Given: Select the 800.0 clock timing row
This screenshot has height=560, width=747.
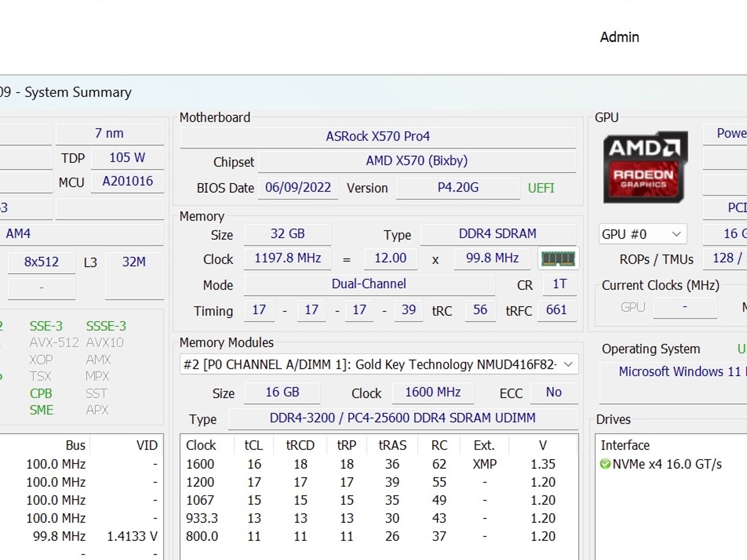Looking at the screenshot, I should [x=379, y=536].
